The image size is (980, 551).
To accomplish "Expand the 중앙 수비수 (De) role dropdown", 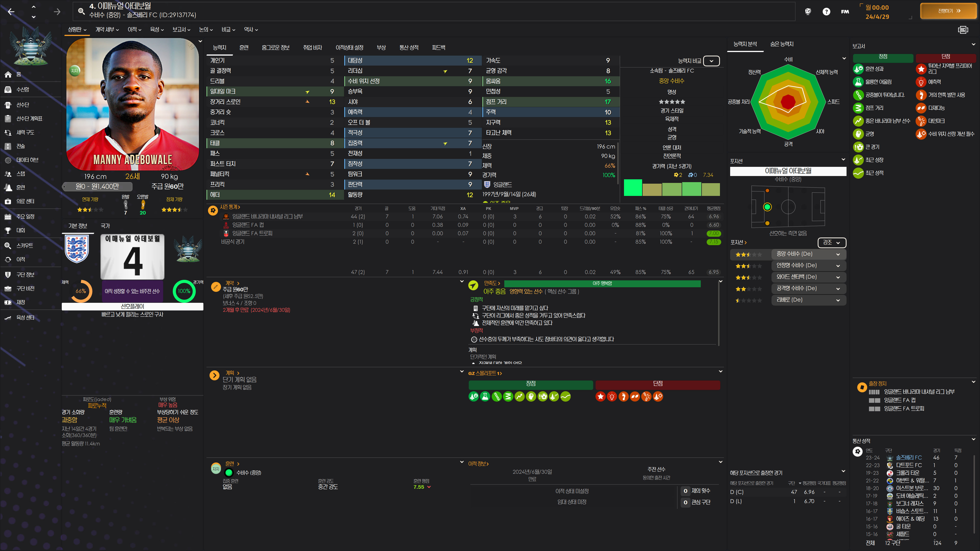I will (808, 254).
